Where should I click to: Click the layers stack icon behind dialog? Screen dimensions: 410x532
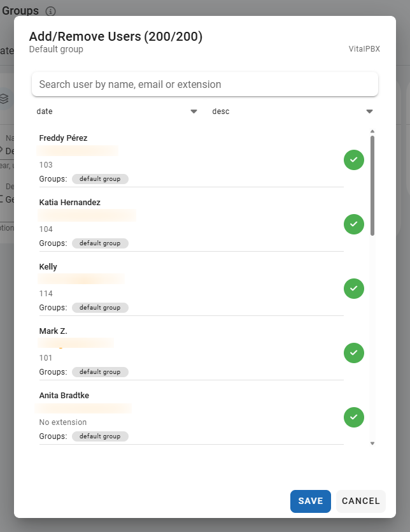pos(4,98)
